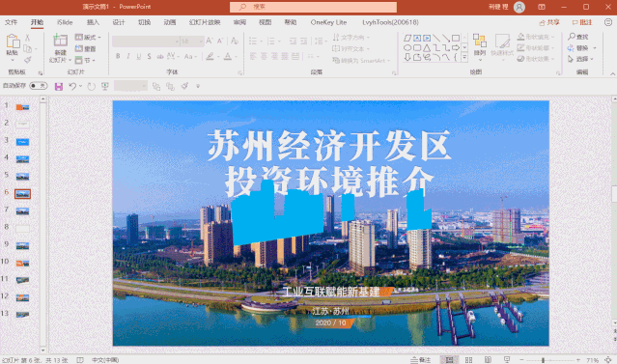Click the Reading View icon in status bar
Screen dimensions: 617x364
(x=488, y=360)
